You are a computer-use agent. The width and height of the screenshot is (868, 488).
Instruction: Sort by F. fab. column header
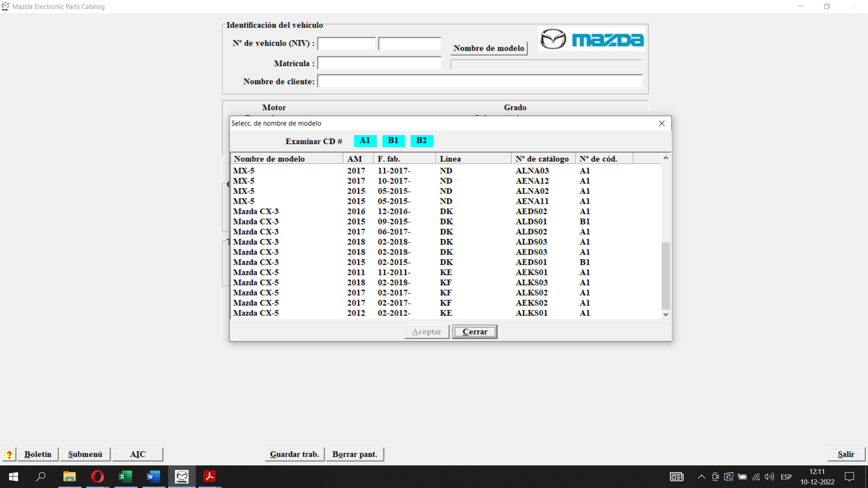point(404,158)
